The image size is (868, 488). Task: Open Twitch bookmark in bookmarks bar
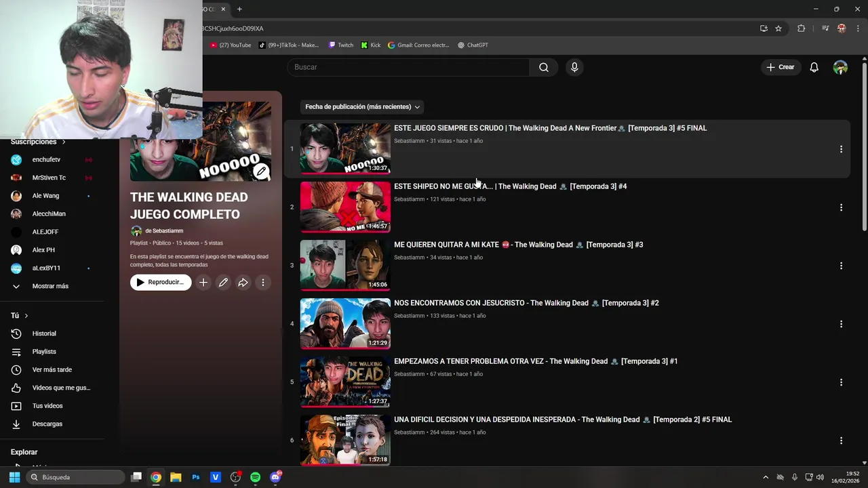click(341, 45)
